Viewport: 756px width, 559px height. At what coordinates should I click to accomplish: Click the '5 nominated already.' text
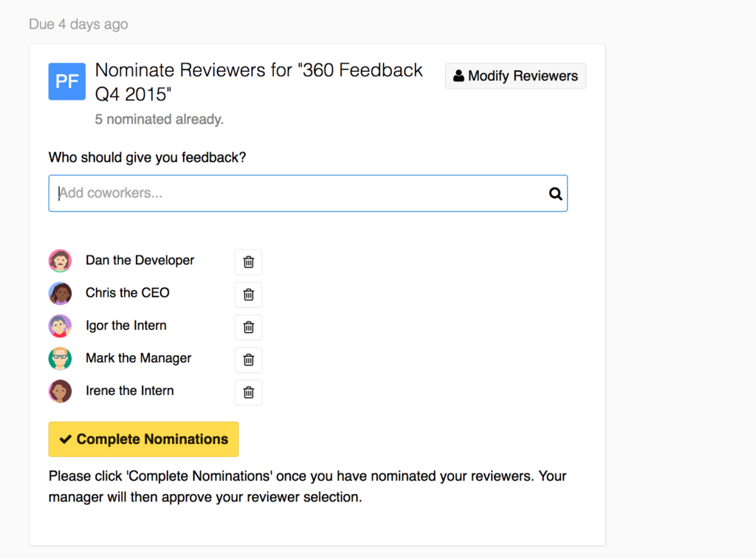click(159, 119)
